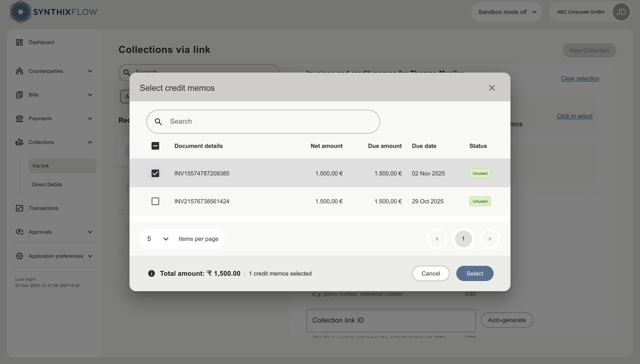Screen dimensions: 640x364
Task: Click the Due amount column header
Action: [385, 146]
